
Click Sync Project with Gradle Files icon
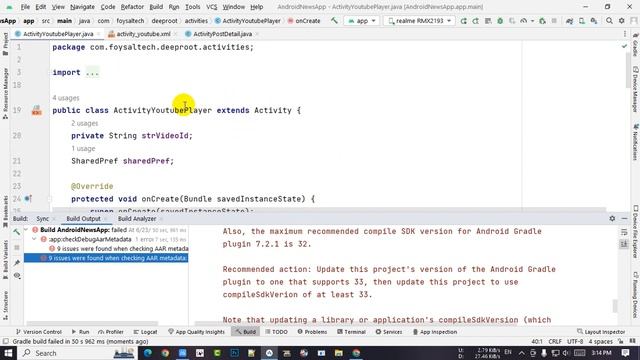coord(569,21)
